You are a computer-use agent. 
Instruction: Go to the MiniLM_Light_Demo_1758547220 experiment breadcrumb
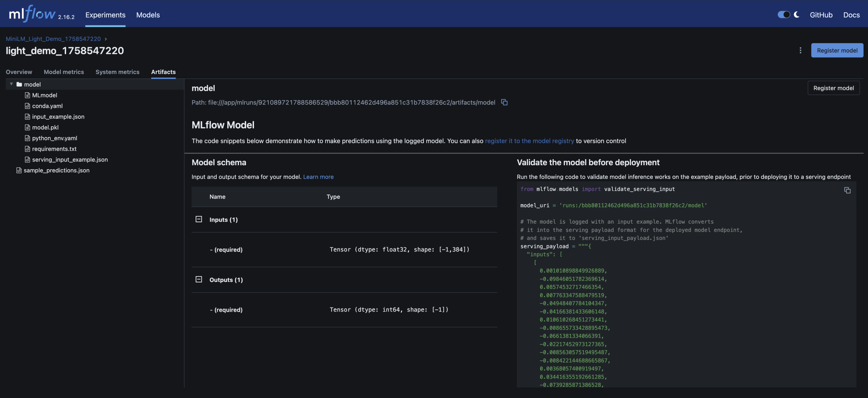[x=53, y=39]
